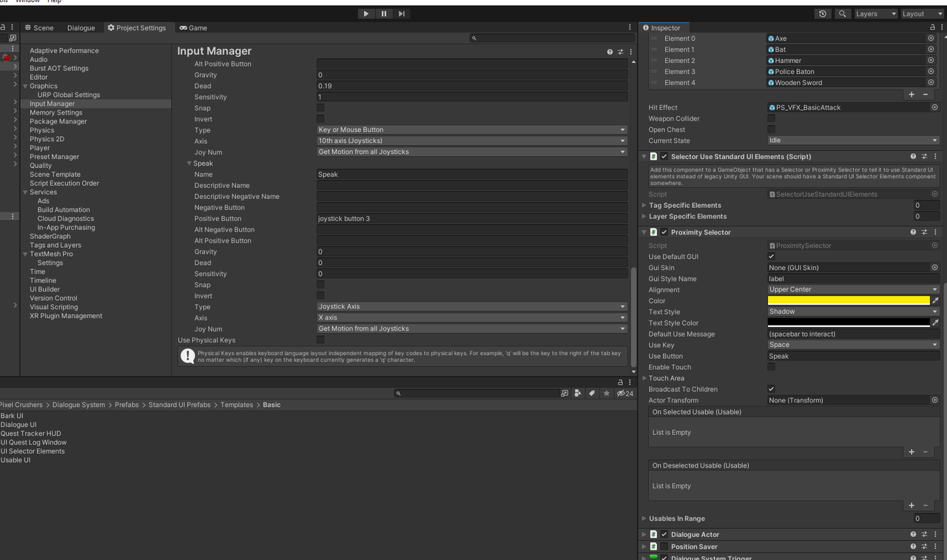The height and width of the screenshot is (560, 947).
Task: Select Script Execution Order setting
Action: (x=64, y=183)
